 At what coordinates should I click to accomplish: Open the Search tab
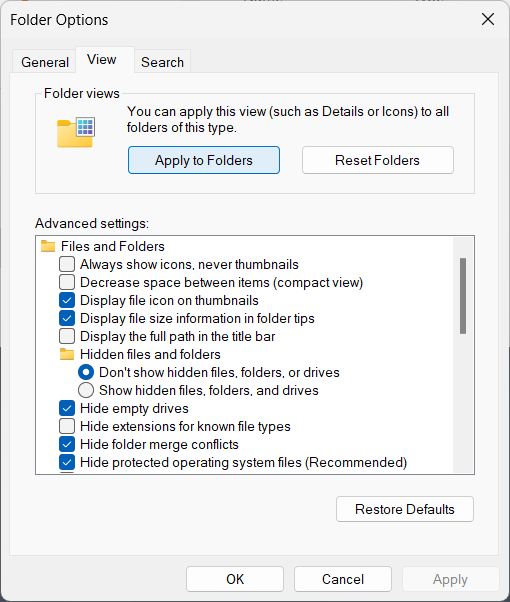click(x=162, y=62)
